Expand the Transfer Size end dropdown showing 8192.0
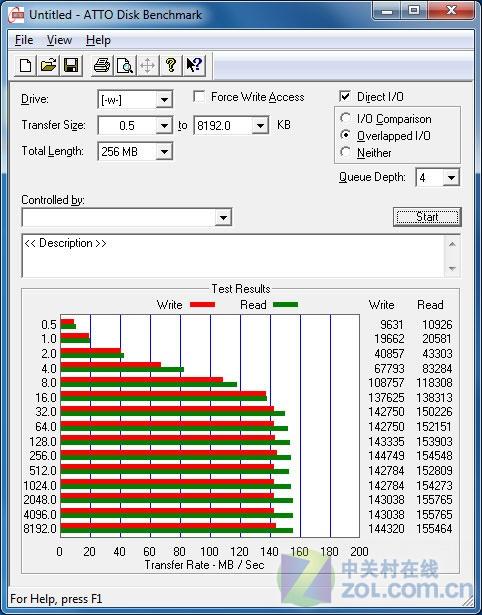 tap(260, 126)
